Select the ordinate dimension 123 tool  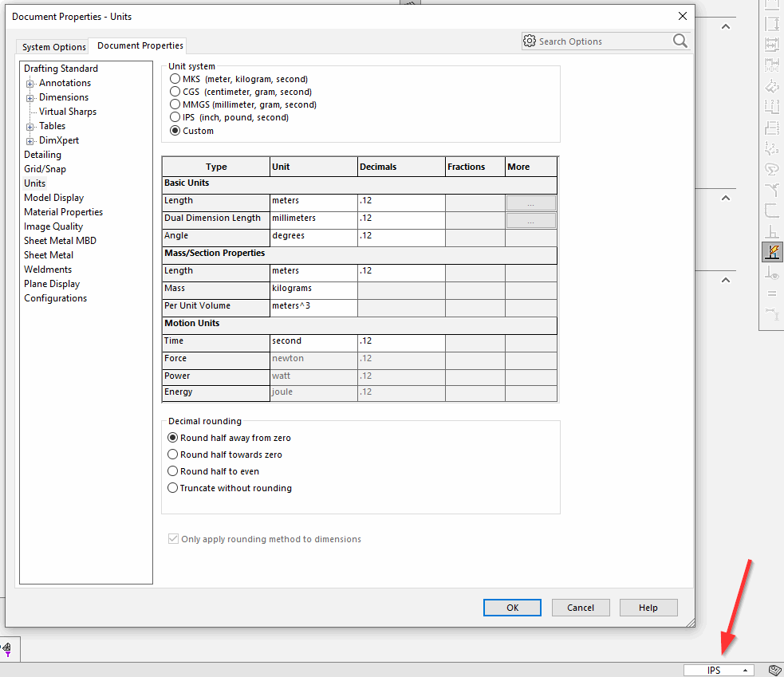pos(772,107)
